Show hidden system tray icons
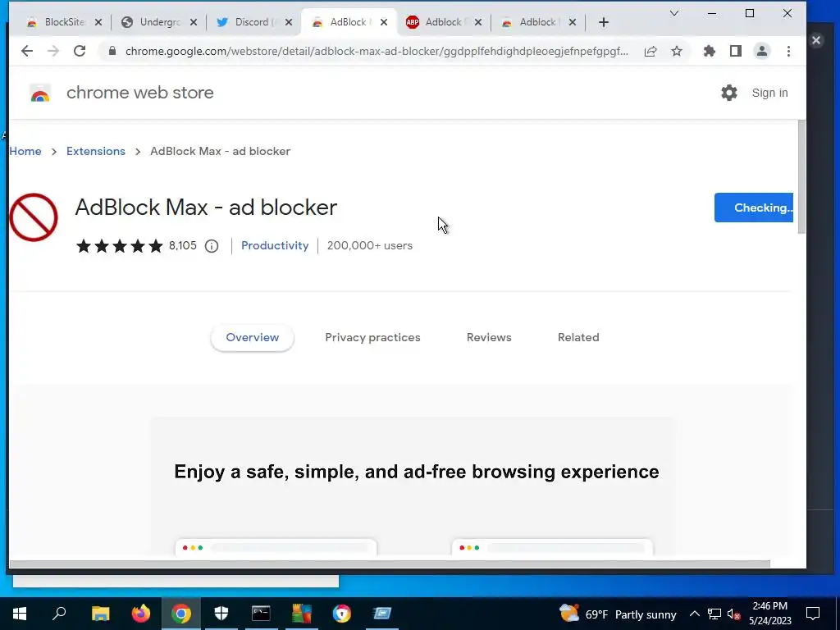 pos(694,614)
